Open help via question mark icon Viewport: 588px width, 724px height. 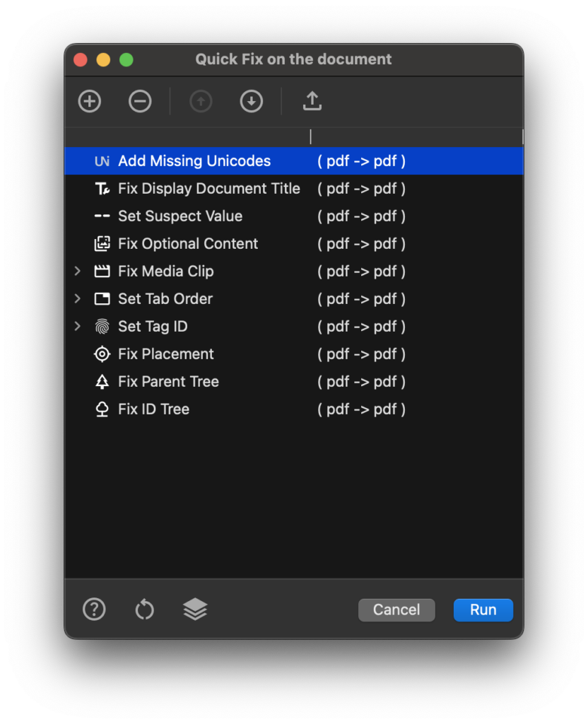coord(94,609)
